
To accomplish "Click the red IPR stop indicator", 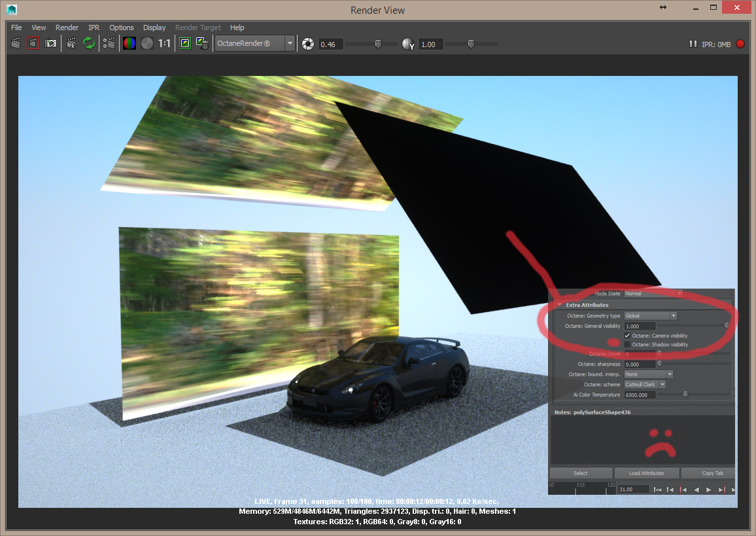I will tap(740, 44).
